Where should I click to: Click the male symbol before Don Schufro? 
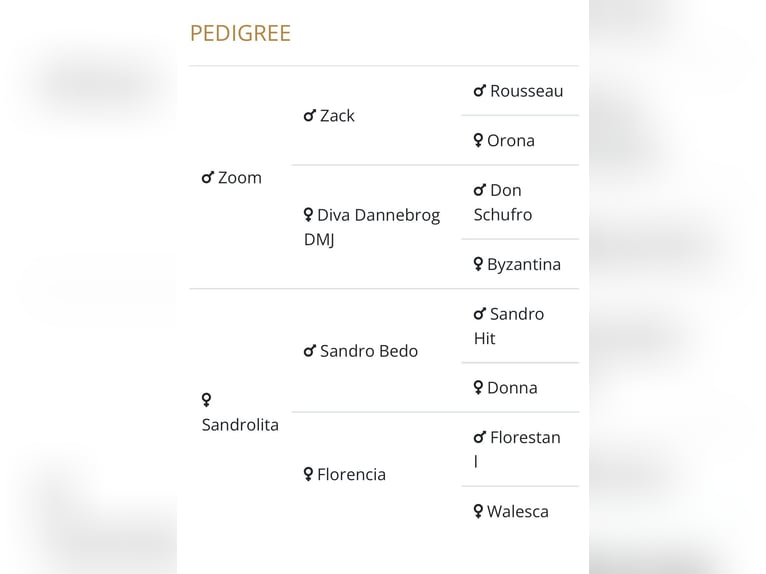pos(480,190)
